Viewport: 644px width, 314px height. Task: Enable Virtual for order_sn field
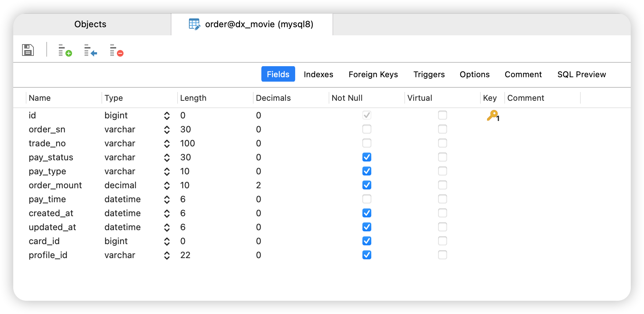(x=443, y=129)
